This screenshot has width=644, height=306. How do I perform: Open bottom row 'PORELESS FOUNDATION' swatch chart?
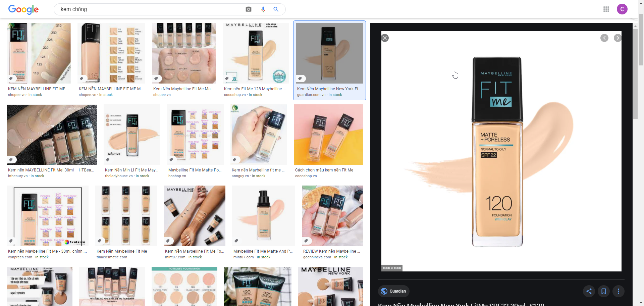[184, 286]
